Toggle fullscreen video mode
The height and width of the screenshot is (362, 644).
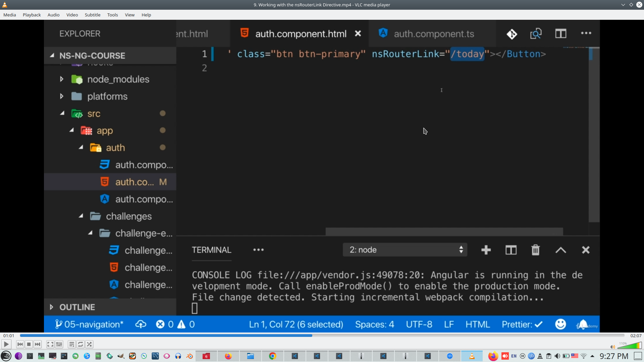coord(50,344)
